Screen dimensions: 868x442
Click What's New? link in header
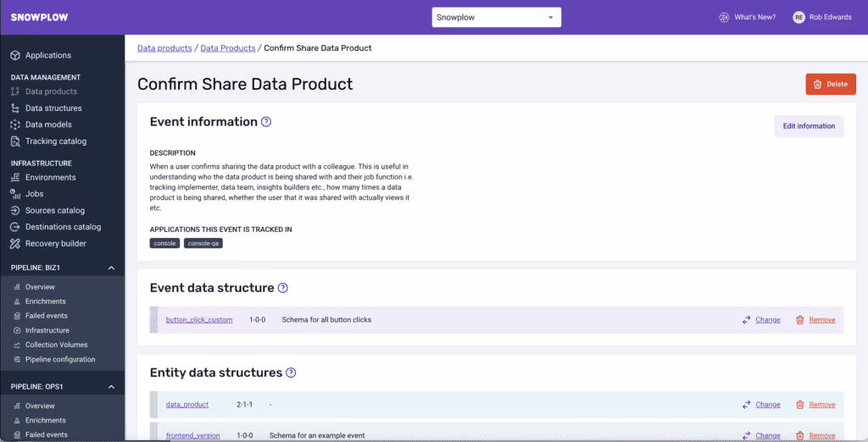coord(755,17)
